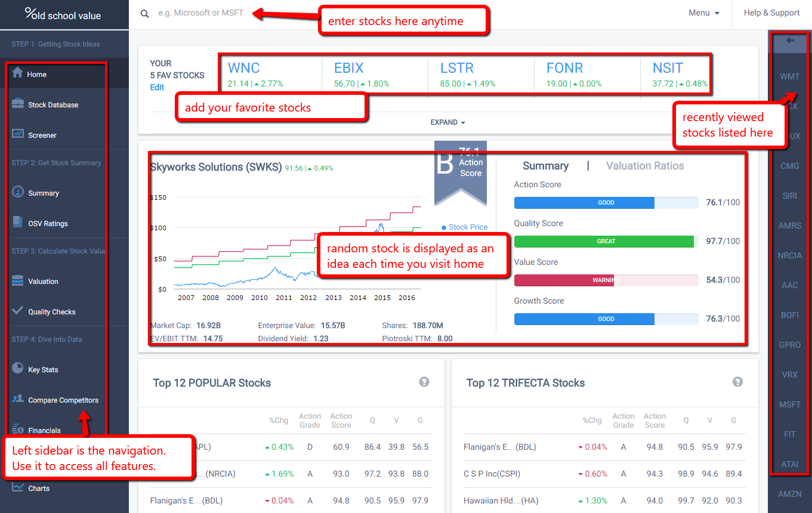Open MSFT from recently viewed

[x=790, y=404]
